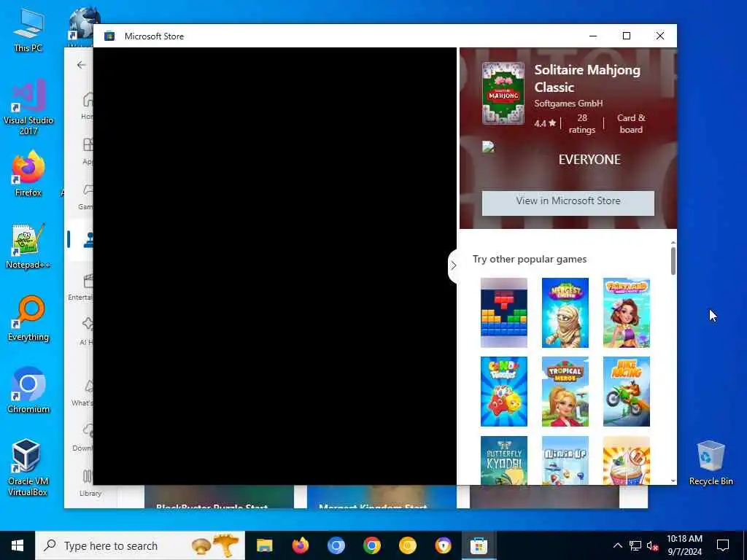Image resolution: width=747 pixels, height=560 pixels.
Task: Open Google Chrome from the taskbar
Action: click(x=371, y=545)
